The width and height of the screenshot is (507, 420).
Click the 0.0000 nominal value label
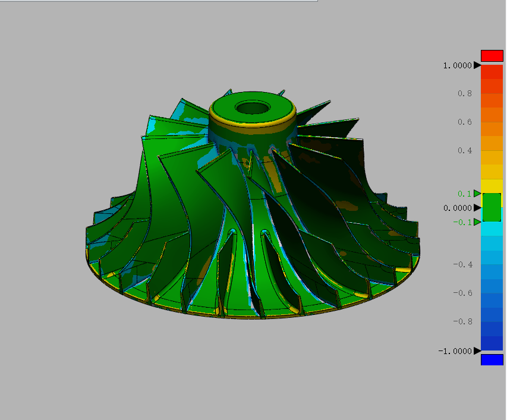(x=457, y=208)
